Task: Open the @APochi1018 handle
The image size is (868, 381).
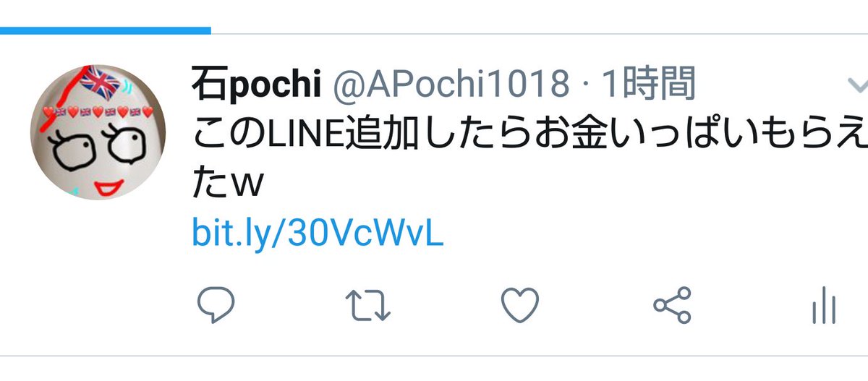Action: [x=449, y=86]
